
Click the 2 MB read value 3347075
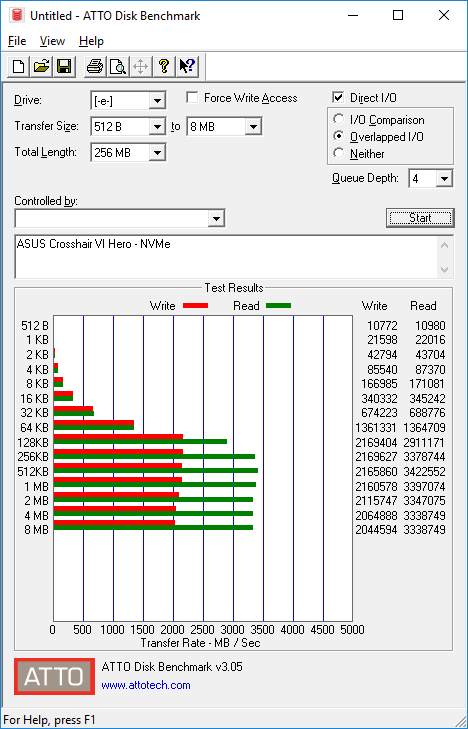(x=425, y=501)
